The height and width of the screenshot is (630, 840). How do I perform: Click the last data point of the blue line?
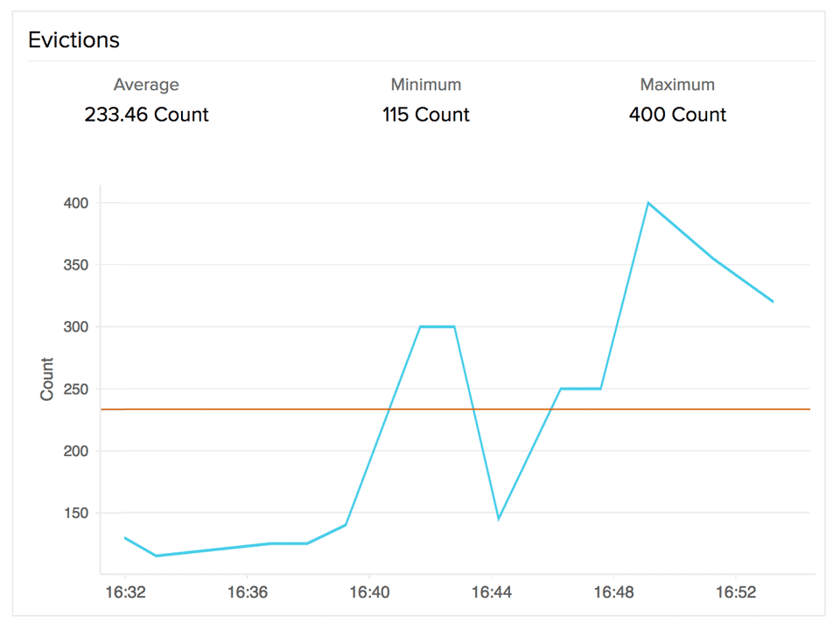773,301
